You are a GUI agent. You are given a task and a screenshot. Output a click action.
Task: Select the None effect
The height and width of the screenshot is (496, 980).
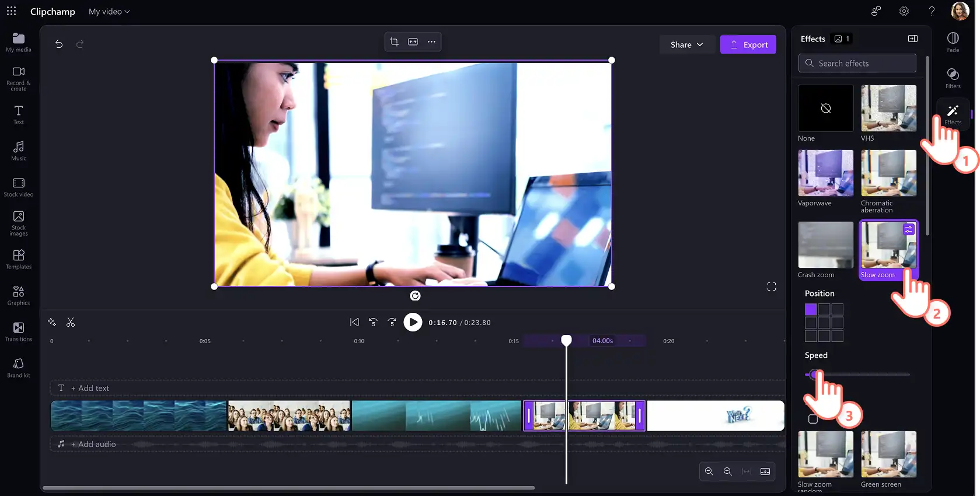(x=826, y=108)
